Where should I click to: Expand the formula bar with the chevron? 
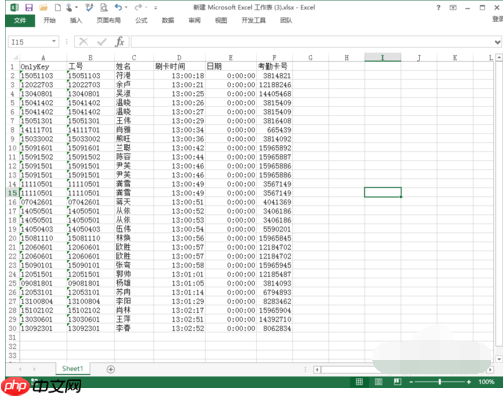[x=497, y=42]
